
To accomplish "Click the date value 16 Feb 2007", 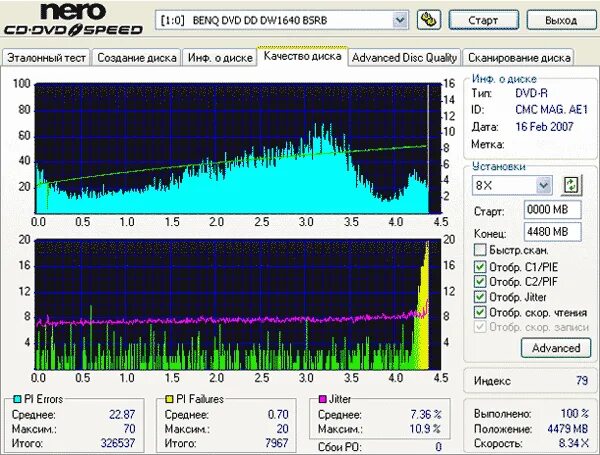I will (544, 127).
